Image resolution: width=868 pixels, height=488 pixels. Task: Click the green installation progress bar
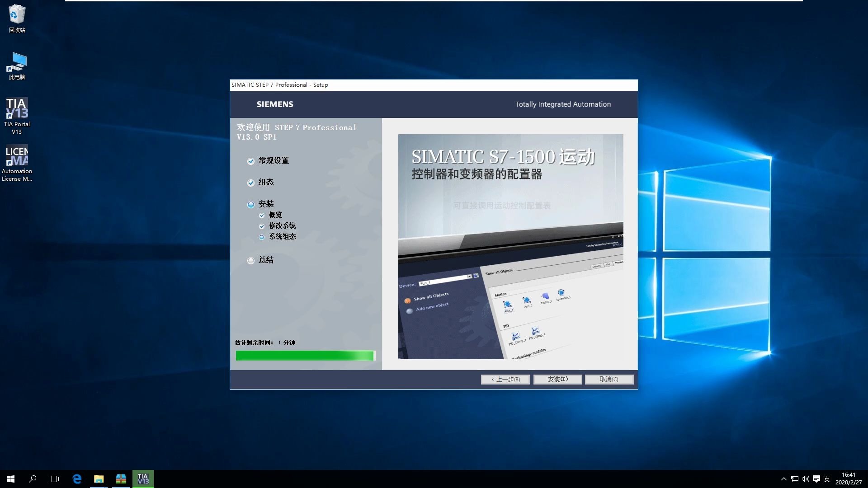305,356
